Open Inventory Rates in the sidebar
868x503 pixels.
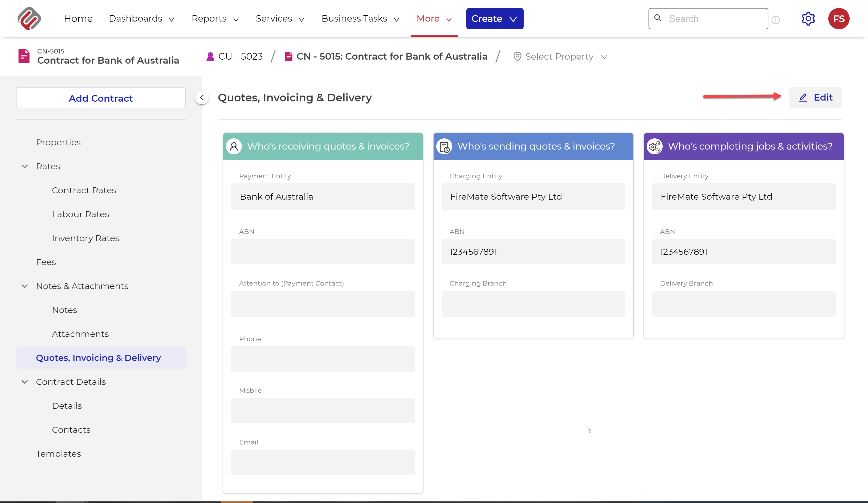[85, 238]
